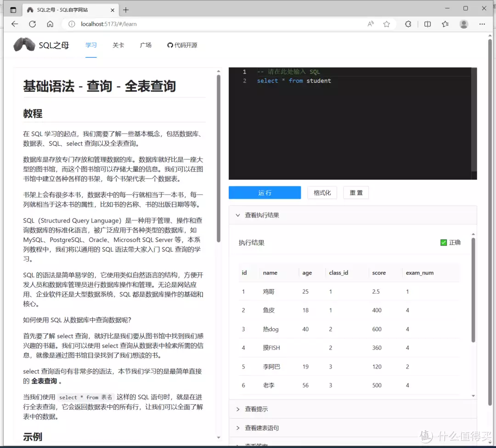Toggle the split screen icon
Viewport: 496px width, 448px height.
(428, 24)
